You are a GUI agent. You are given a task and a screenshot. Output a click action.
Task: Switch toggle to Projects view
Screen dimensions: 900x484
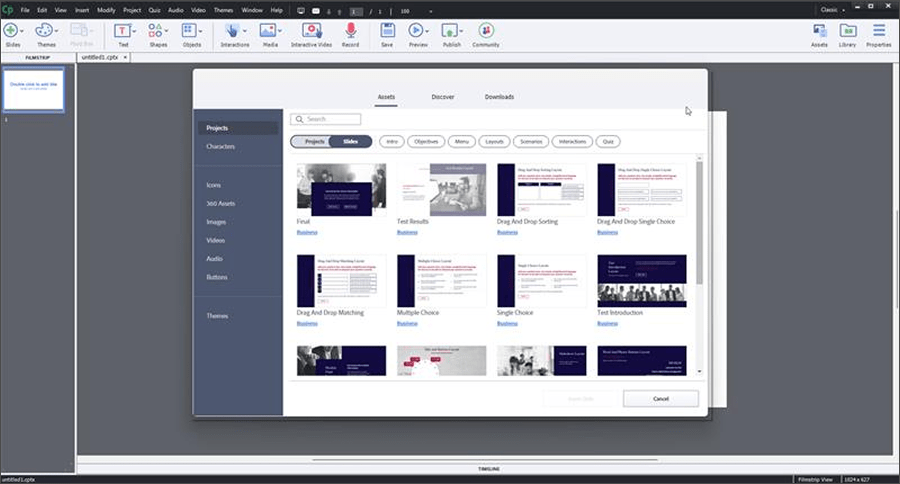[x=313, y=141]
